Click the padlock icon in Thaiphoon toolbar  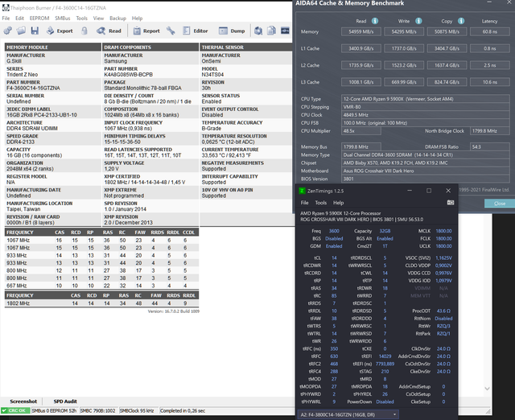click(x=84, y=31)
